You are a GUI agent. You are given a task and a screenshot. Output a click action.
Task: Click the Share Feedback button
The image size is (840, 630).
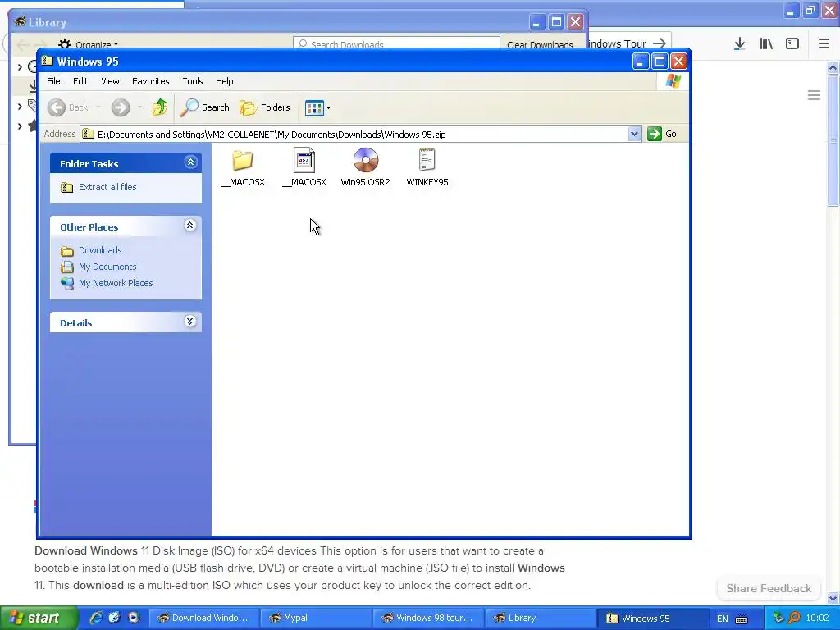point(769,588)
